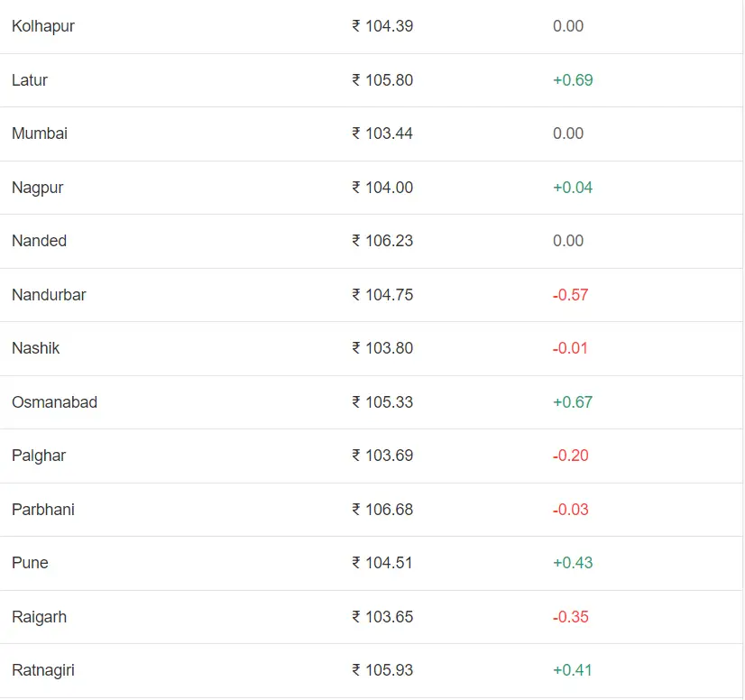Open the Osmanabad entry

pos(54,402)
